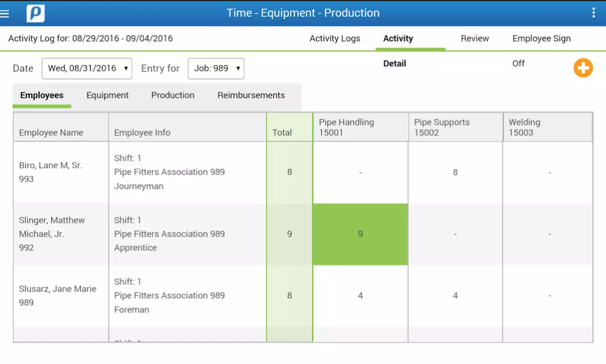Open the Production sub-tab
This screenshot has width=606, height=364.
pos(173,95)
